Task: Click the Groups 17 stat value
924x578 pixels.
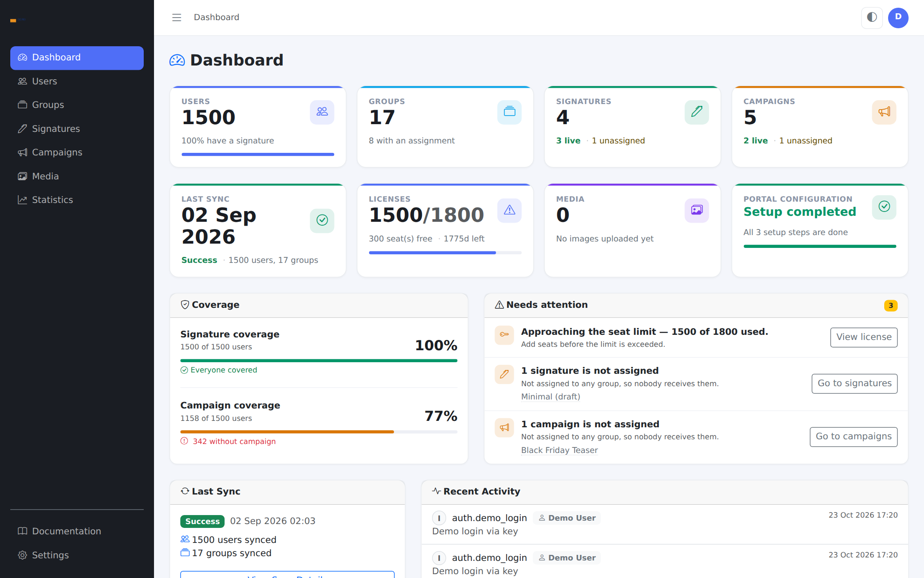Action: click(x=382, y=118)
